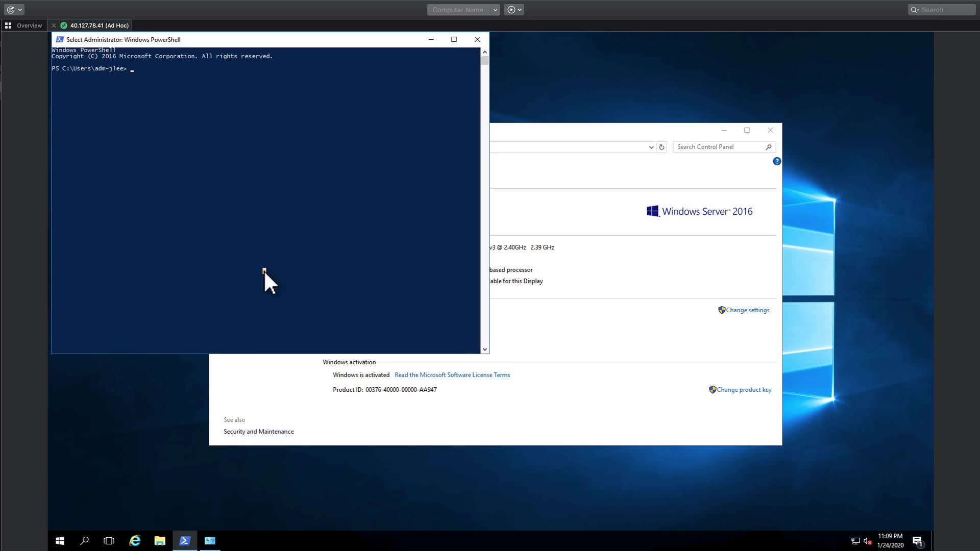
Task: Launch Internet Explorer from the taskbar
Action: (x=135, y=541)
